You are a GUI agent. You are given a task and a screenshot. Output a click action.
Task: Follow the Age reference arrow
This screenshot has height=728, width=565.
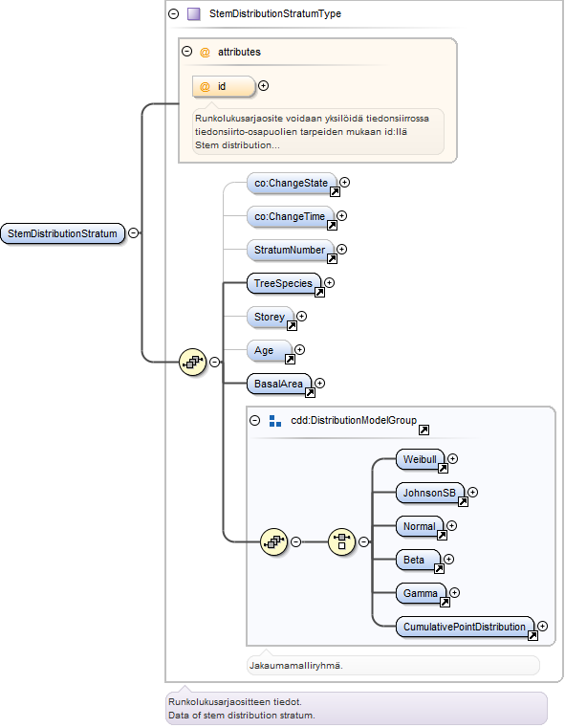point(290,359)
